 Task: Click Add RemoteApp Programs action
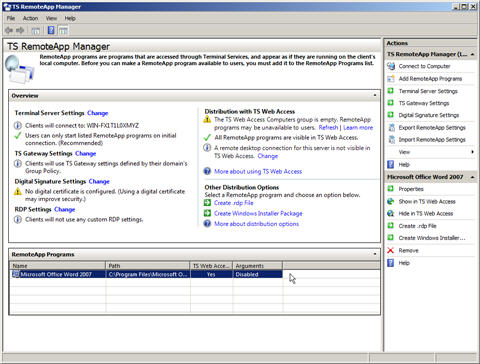pos(430,79)
